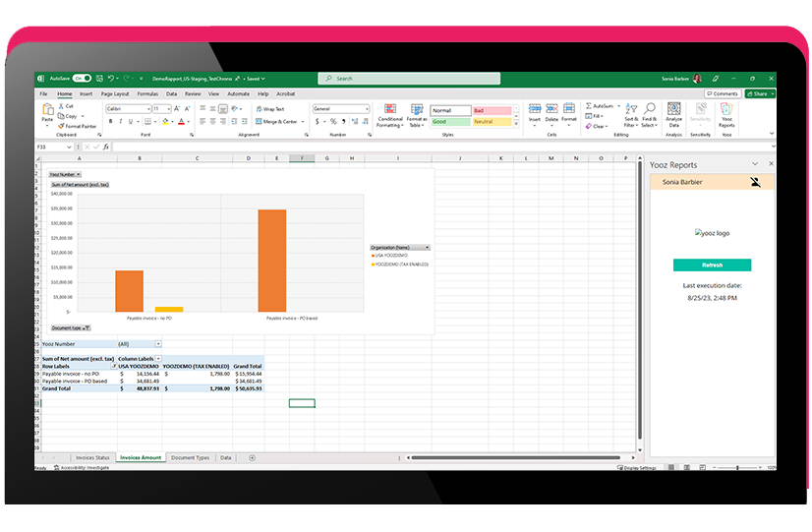The height and width of the screenshot is (532, 812).
Task: Apply Bold formatting
Action: 110,121
